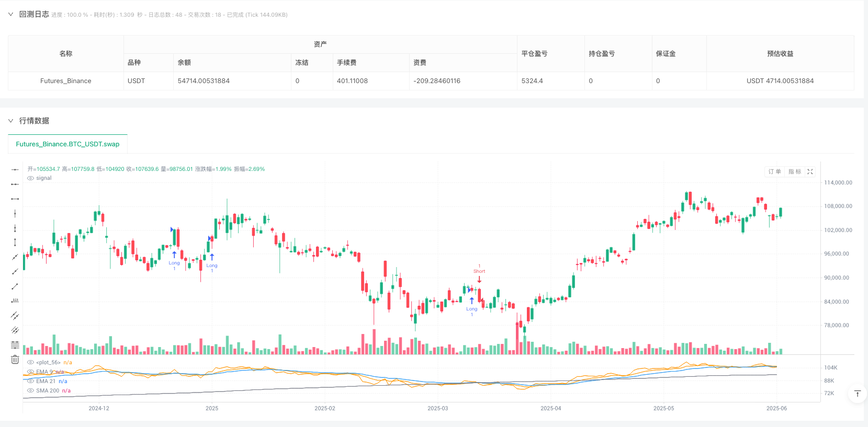Screen dimensions: 868x427
Task: Select the horizontal grid lines tool
Action: (x=15, y=345)
